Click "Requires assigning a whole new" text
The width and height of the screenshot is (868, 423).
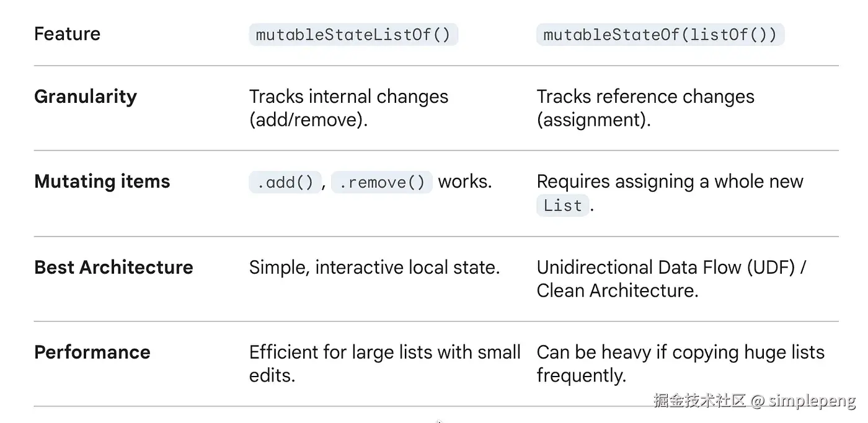670,181
